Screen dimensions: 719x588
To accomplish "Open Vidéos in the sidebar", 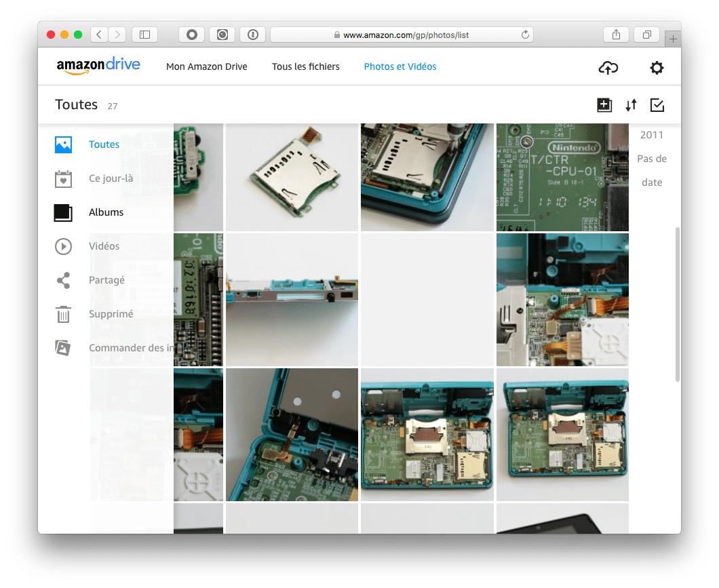I will [x=104, y=246].
